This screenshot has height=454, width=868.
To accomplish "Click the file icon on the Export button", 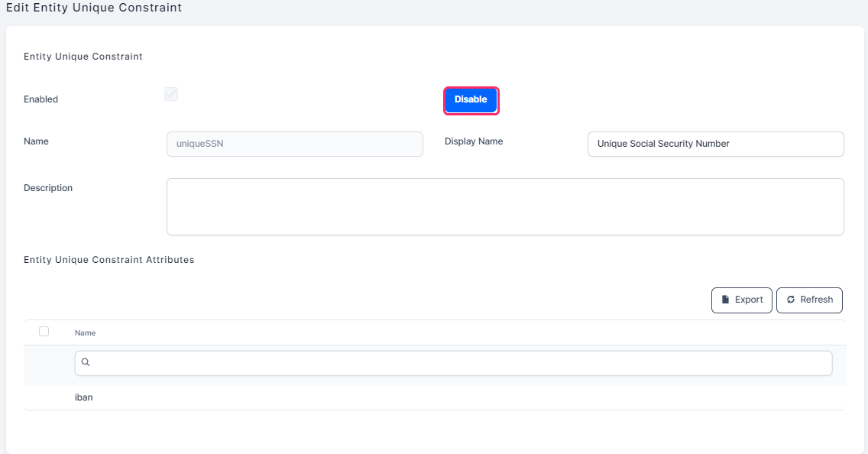I will 725,300.
